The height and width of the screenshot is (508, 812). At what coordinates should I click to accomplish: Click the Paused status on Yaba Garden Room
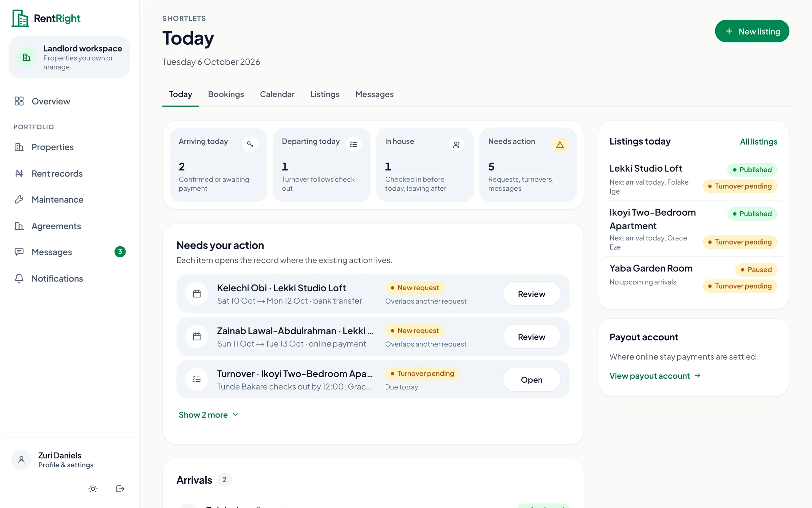(756, 270)
